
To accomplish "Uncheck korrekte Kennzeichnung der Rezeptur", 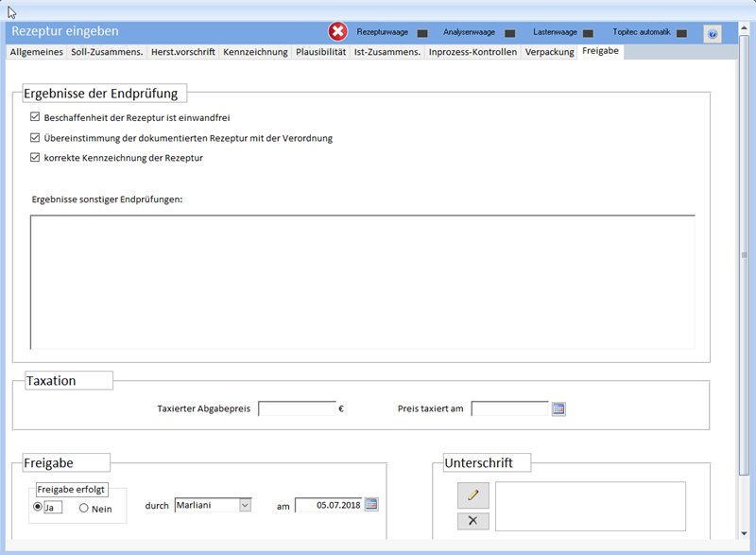I will (x=35, y=158).
